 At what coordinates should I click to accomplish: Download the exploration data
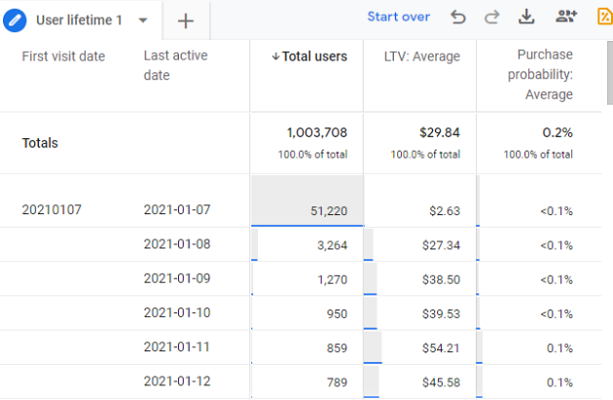pyautogui.click(x=526, y=17)
